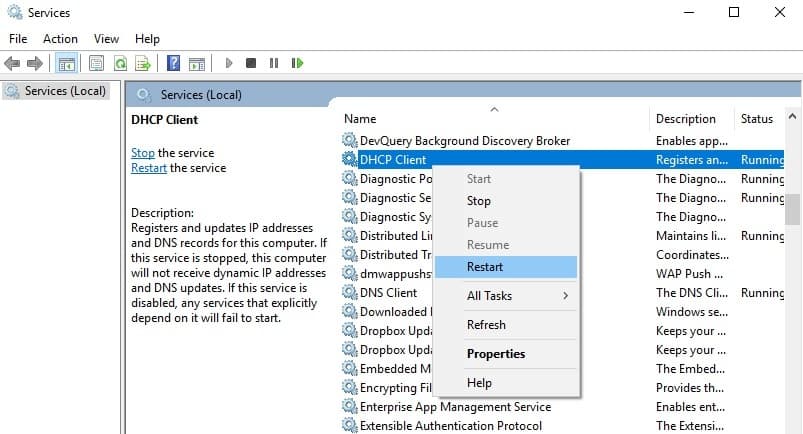
Task: Click the scrollbar up arrow
Action: pyautogui.click(x=792, y=116)
